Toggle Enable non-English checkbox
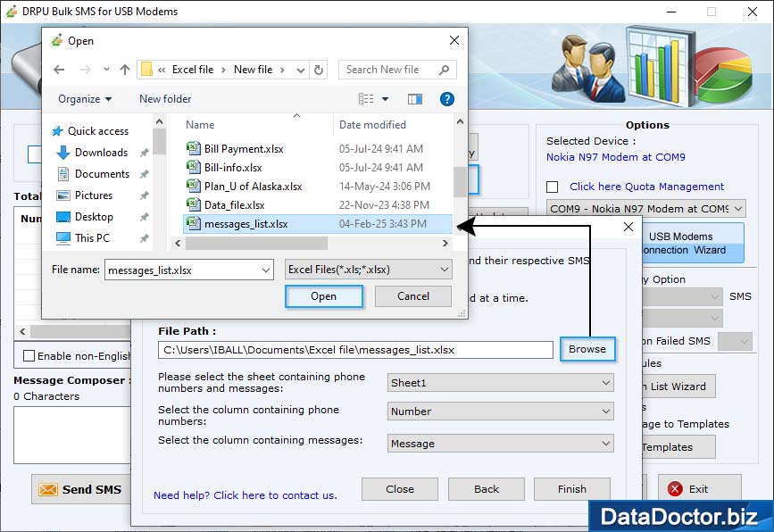This screenshot has width=774, height=532. tap(29, 356)
